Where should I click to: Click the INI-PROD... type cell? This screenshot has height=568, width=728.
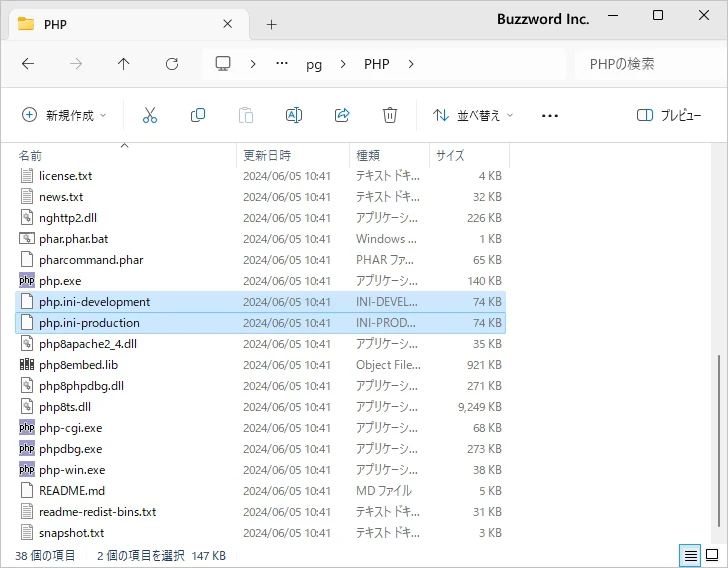click(x=385, y=323)
